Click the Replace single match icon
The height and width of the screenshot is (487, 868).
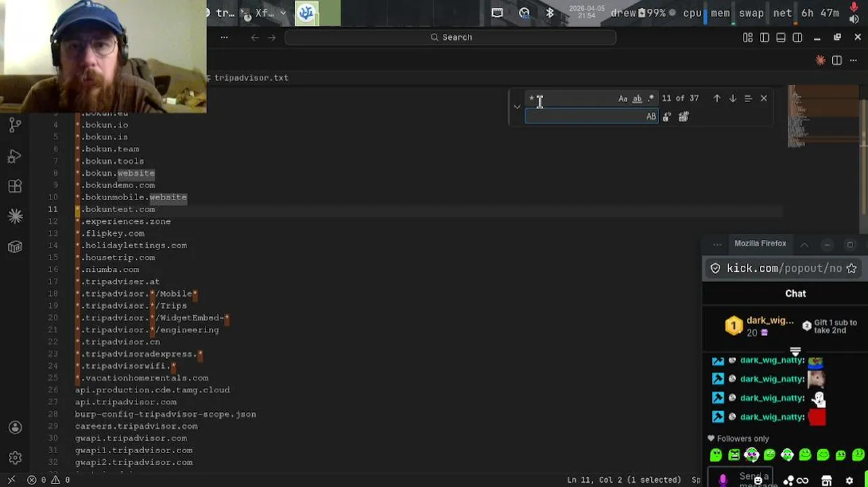pos(667,117)
